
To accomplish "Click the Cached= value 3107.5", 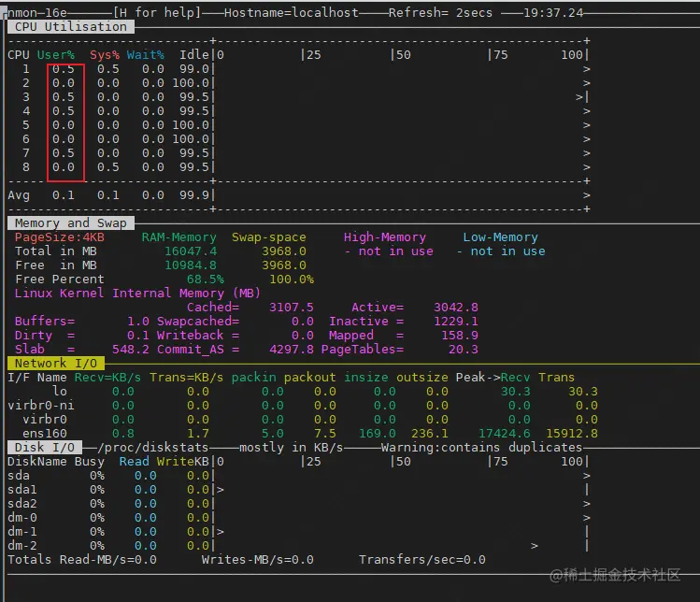I will (291, 308).
